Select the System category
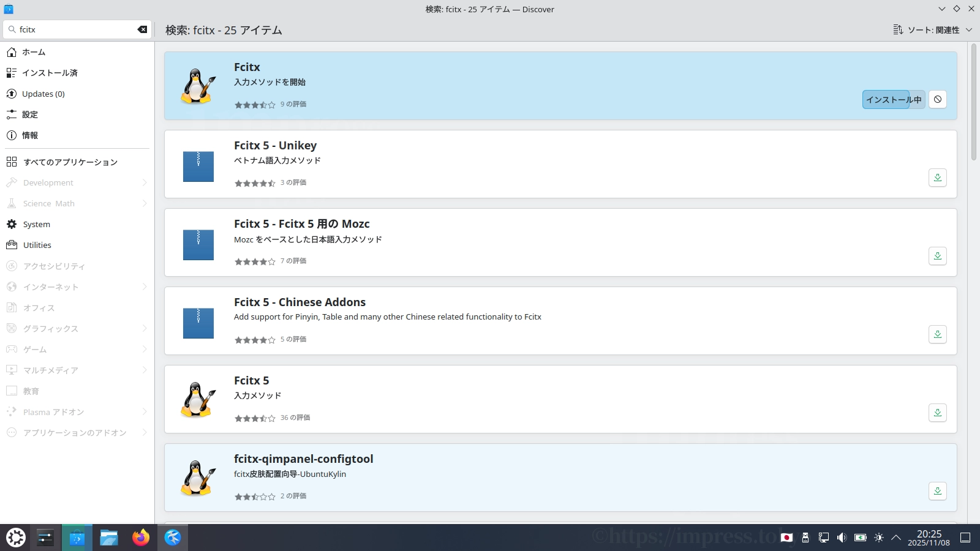The width and height of the screenshot is (980, 551). point(77,224)
